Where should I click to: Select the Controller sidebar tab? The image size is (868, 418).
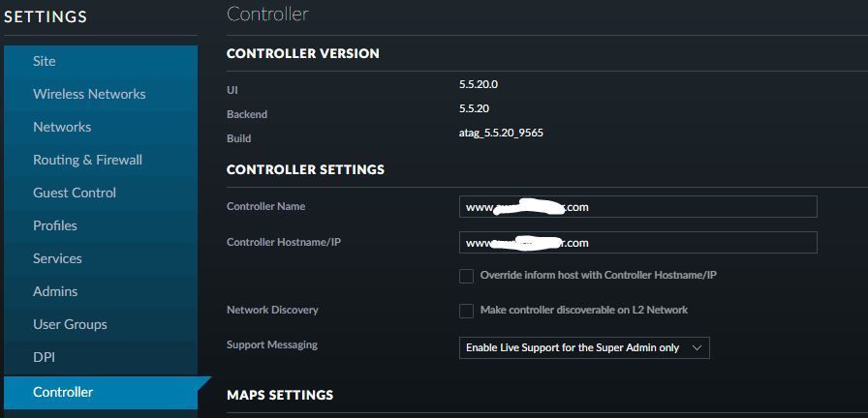63,392
